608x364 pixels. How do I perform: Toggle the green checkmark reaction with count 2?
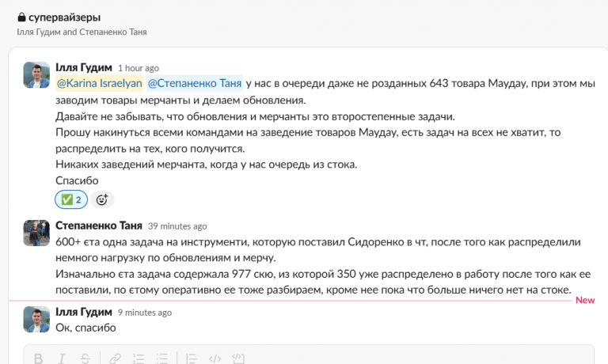(x=71, y=199)
